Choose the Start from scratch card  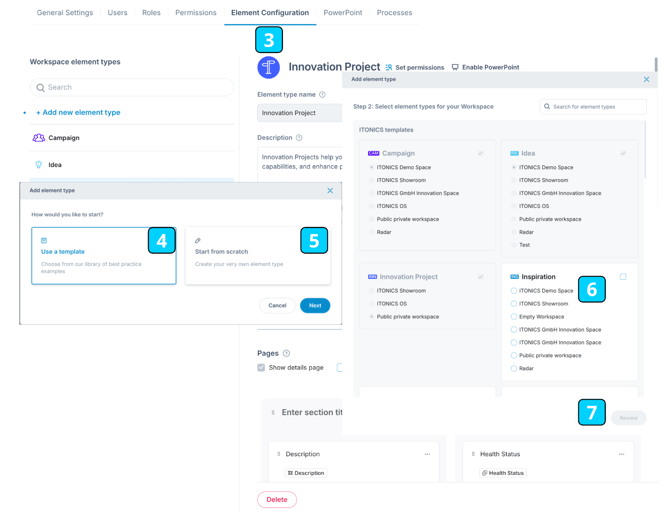pyautogui.click(x=258, y=256)
